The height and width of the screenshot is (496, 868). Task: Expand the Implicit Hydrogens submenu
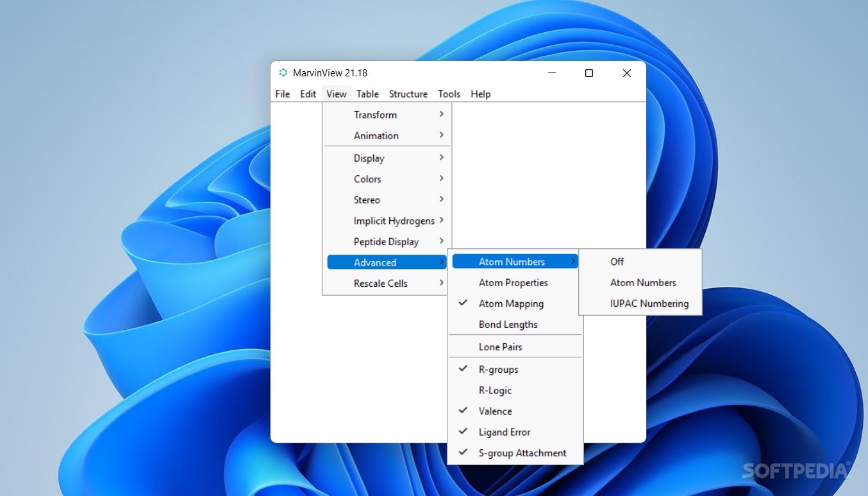tap(387, 221)
